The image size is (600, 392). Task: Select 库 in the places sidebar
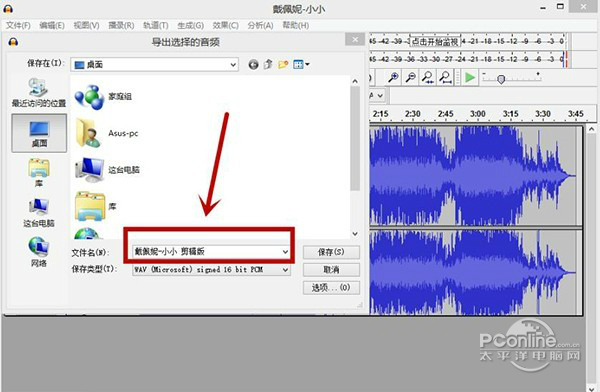coord(39,173)
